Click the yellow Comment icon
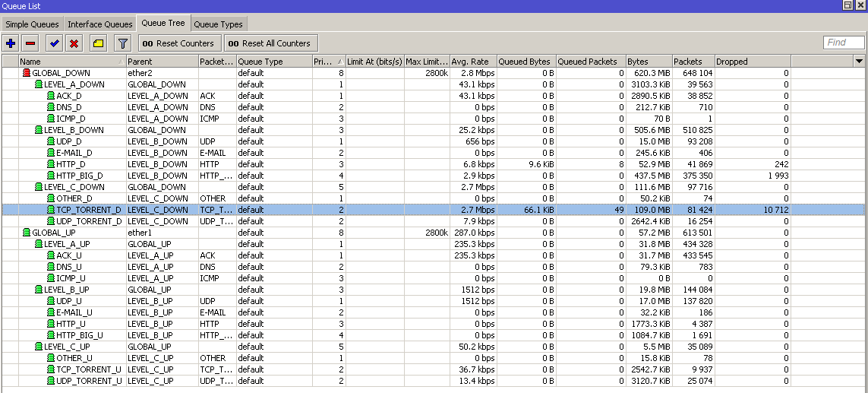868x393 pixels. tap(99, 43)
